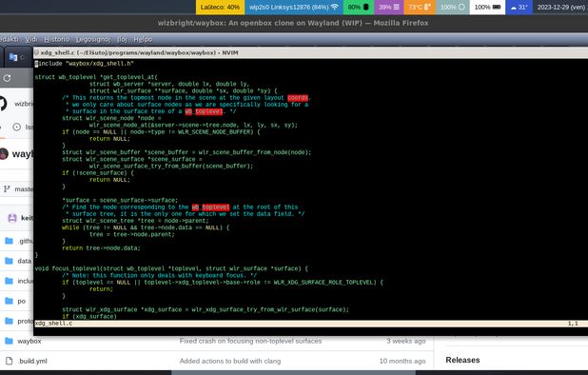Open the protocol folder icon
Viewport: 588px width, 375px height.
pyautogui.click(x=9, y=321)
